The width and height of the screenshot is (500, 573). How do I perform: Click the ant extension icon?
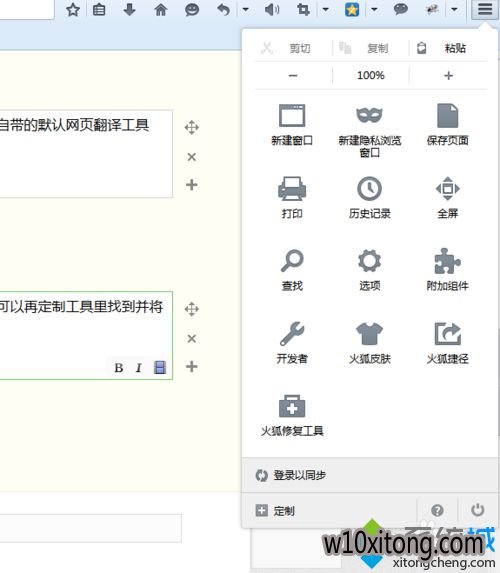pyautogui.click(x=432, y=10)
